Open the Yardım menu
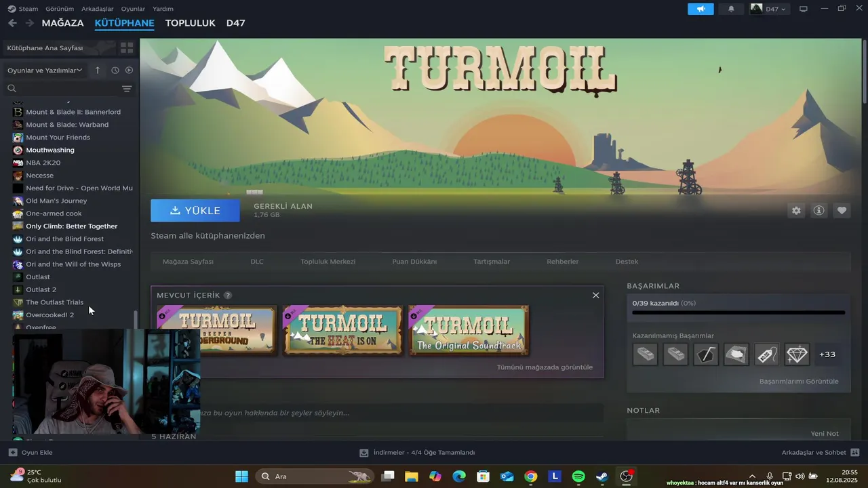This screenshot has height=488, width=868. [x=163, y=9]
